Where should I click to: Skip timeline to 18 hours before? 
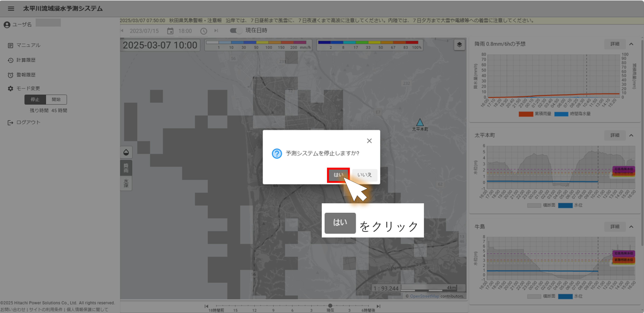(206, 306)
